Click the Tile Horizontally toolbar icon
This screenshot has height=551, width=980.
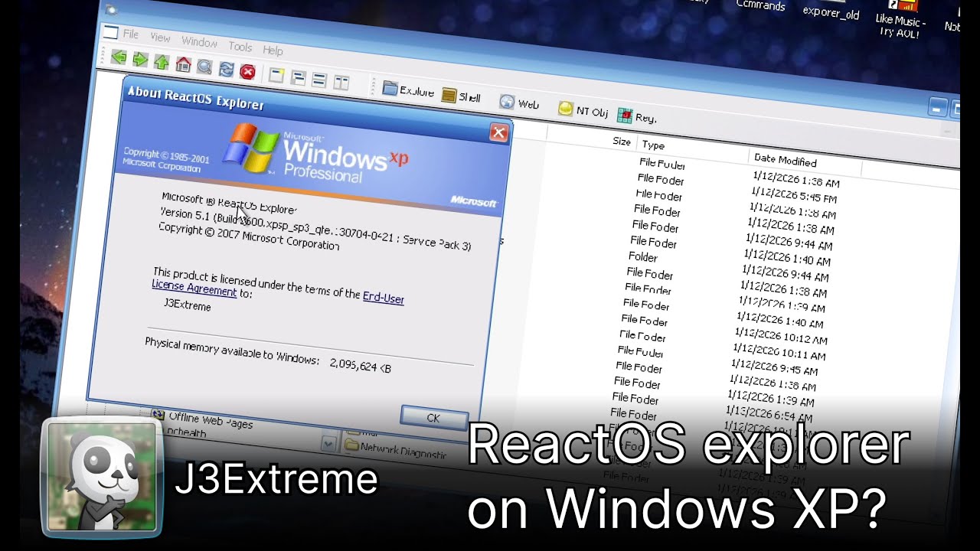[x=320, y=80]
